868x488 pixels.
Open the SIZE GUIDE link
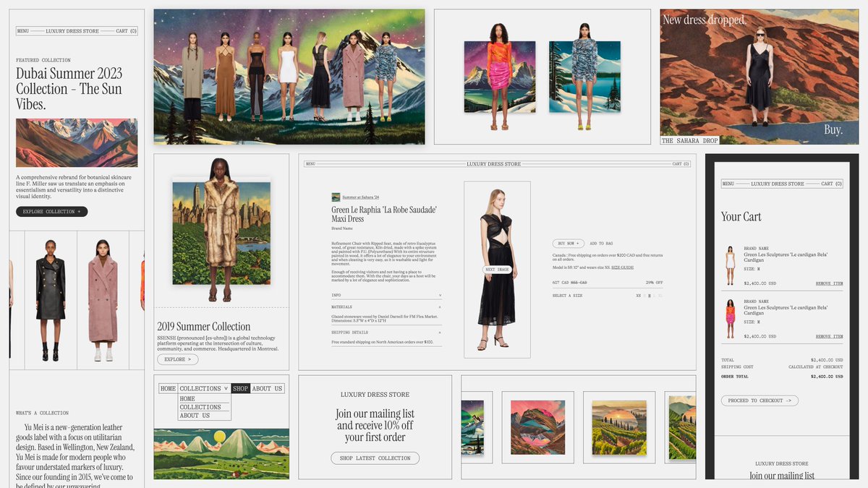pyautogui.click(x=622, y=267)
